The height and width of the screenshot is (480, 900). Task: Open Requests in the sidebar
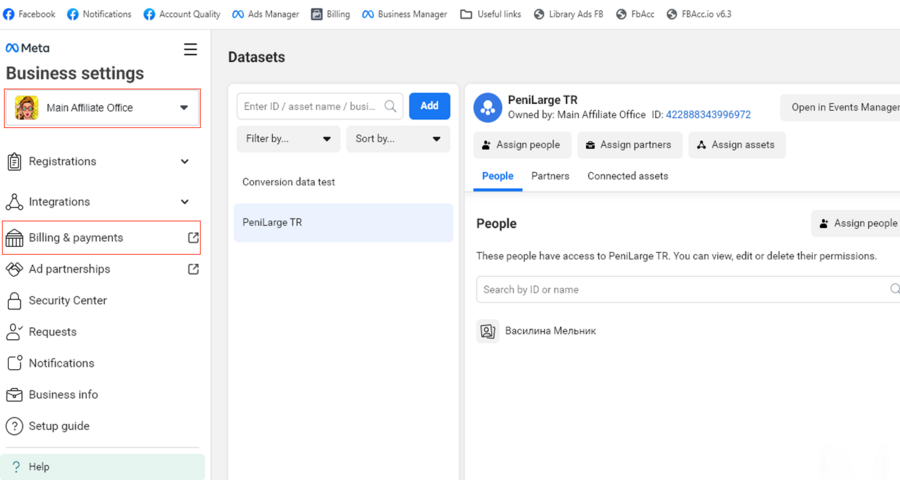[x=102, y=332]
